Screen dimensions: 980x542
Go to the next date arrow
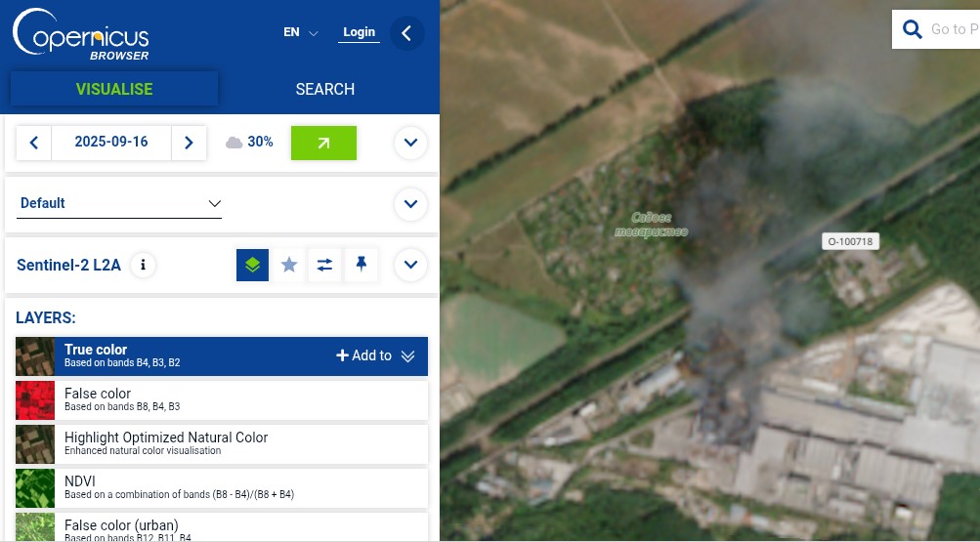point(189,143)
